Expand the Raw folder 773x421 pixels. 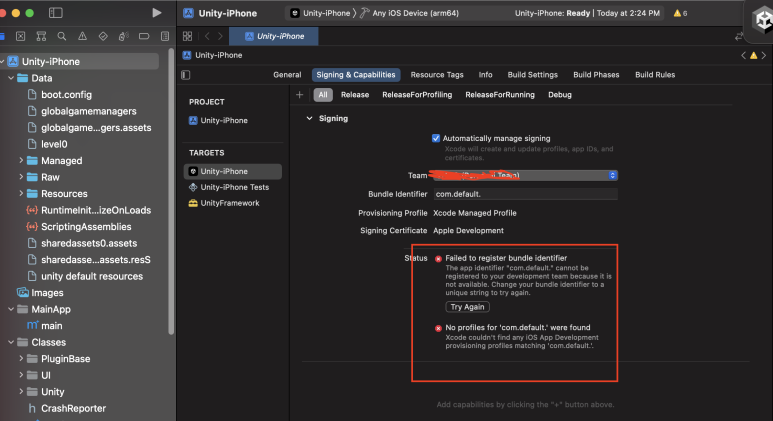click(21, 176)
